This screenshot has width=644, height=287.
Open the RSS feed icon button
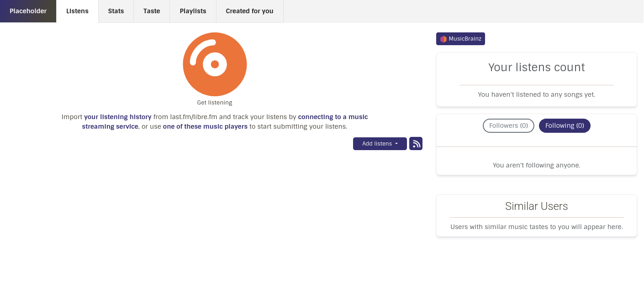(416, 144)
